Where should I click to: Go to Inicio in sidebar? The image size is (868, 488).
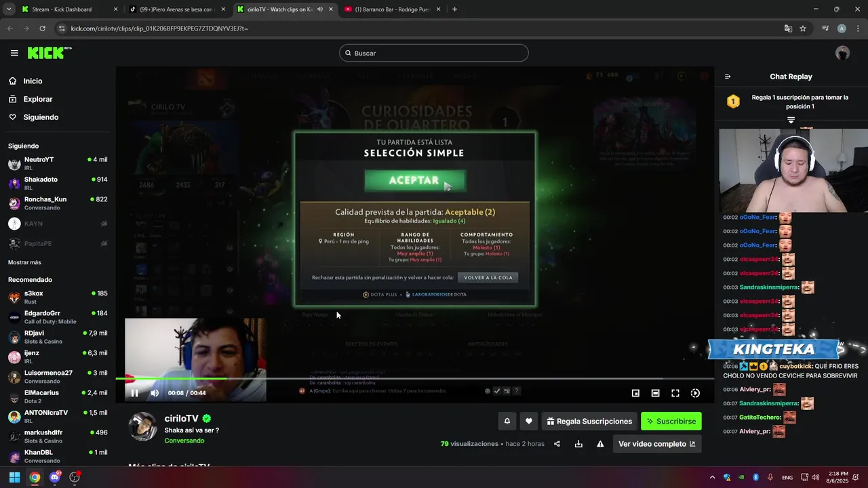(33, 81)
